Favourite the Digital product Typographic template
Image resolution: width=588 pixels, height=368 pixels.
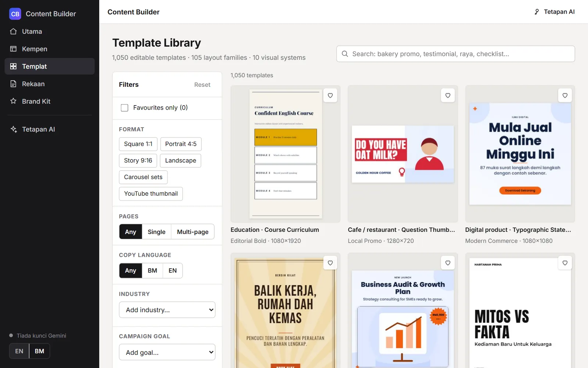tap(565, 96)
